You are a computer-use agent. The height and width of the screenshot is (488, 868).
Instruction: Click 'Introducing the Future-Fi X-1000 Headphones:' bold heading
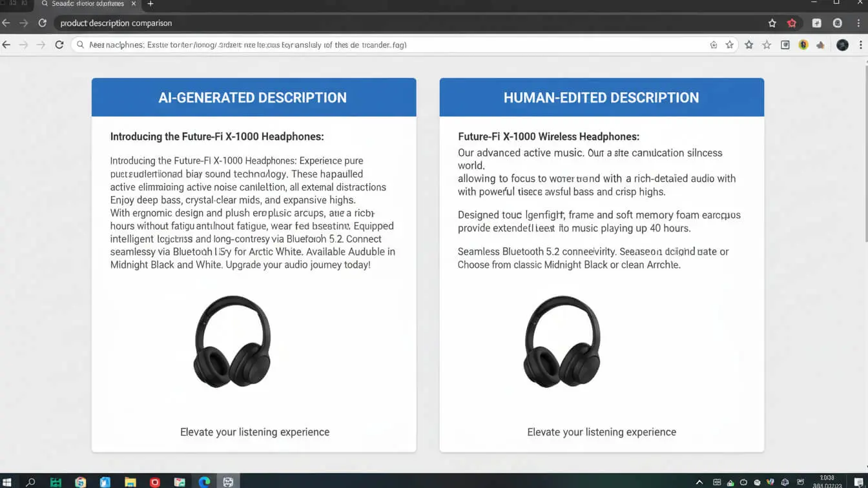(x=217, y=137)
